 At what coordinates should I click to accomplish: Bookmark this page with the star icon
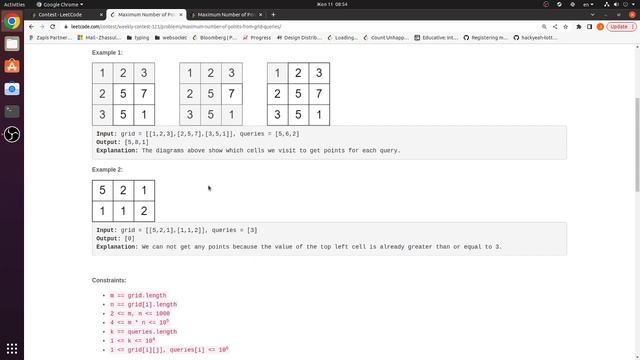pyautogui.click(x=565, y=27)
